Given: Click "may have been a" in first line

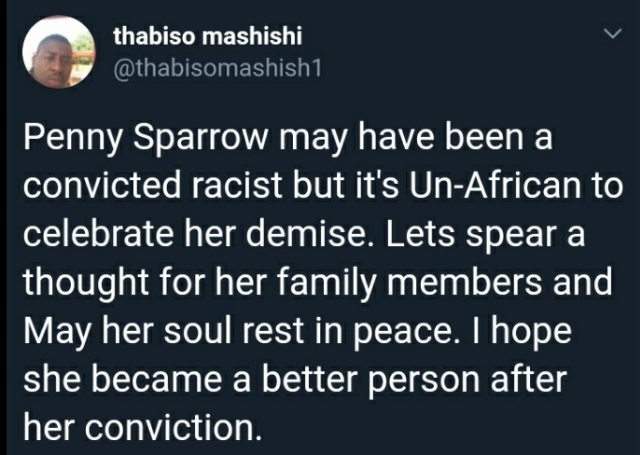Looking at the screenshot, I should pos(416,139).
